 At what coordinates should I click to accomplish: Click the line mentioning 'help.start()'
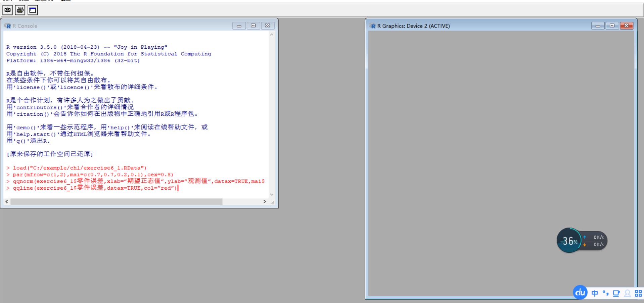79,134
